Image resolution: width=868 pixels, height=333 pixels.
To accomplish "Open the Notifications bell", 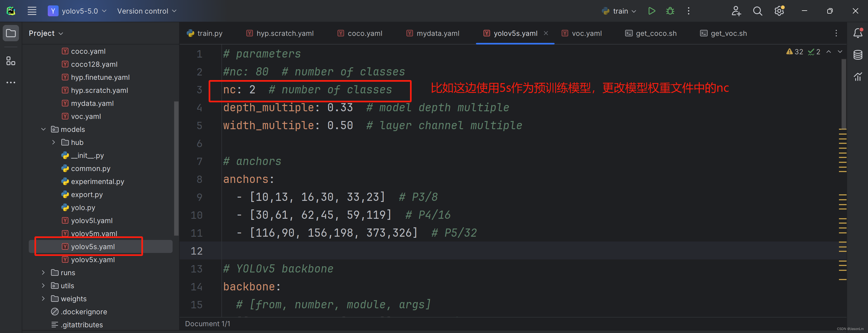I will click(858, 33).
